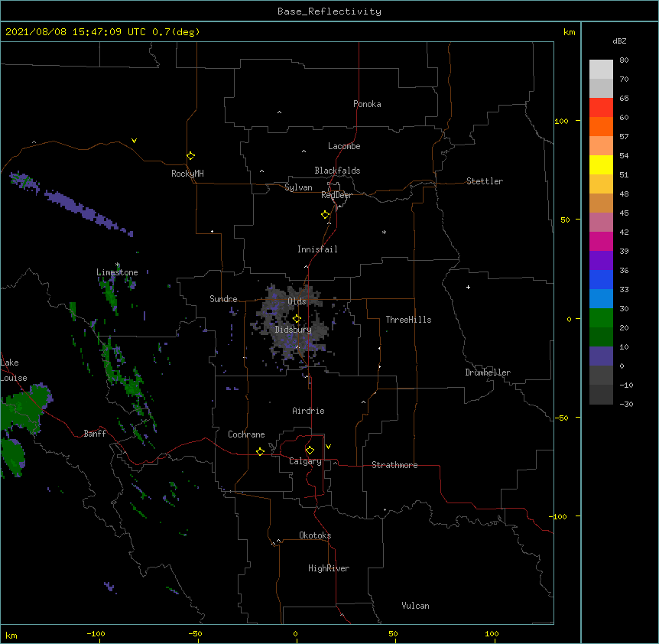The width and height of the screenshot is (659, 644).
Task: Select the gold 48-51 dBZ legend color
Action: pos(601,184)
